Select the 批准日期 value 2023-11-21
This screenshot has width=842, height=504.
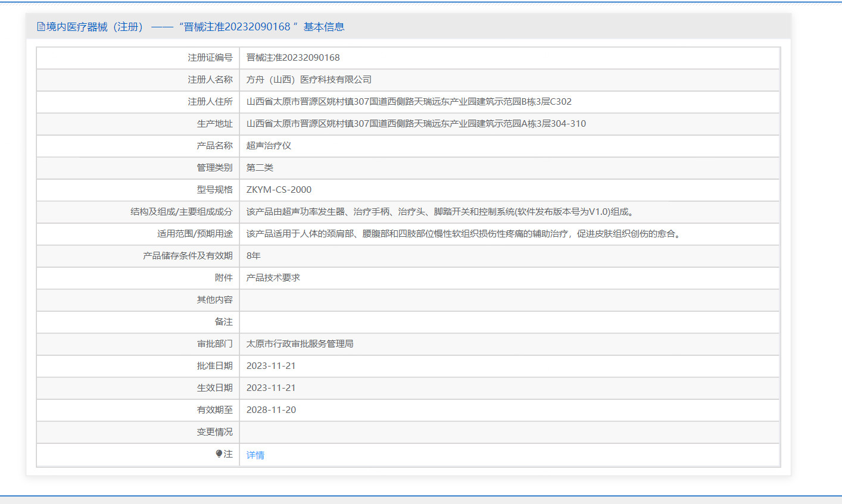click(271, 366)
